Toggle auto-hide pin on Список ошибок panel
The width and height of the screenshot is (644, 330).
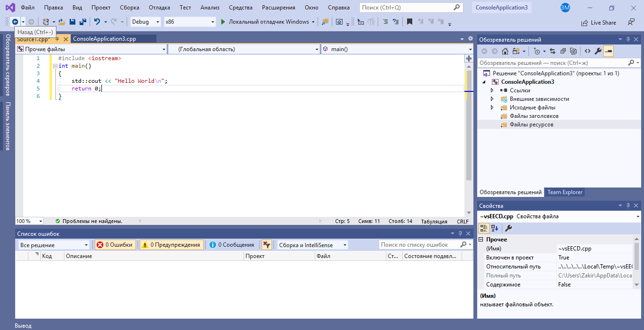[460, 234]
